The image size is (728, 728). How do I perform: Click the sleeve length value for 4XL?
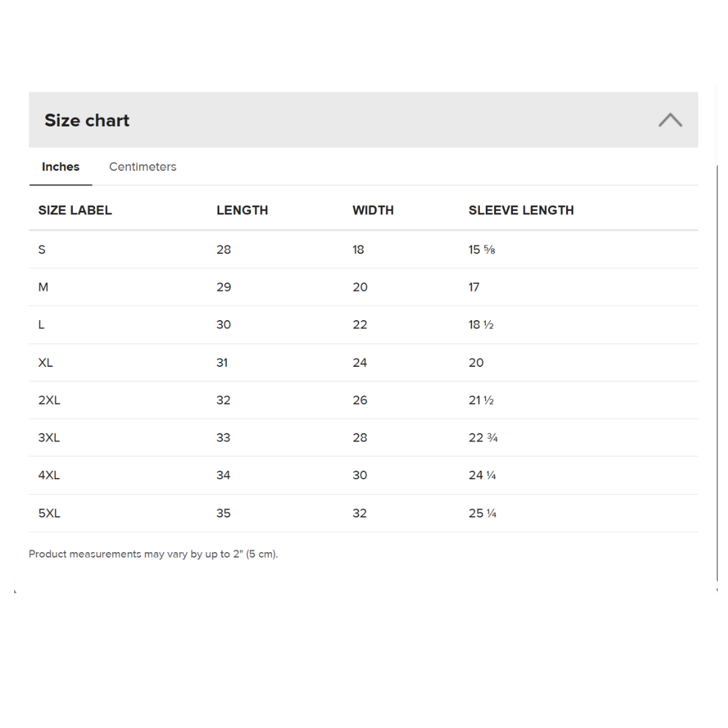point(483,475)
